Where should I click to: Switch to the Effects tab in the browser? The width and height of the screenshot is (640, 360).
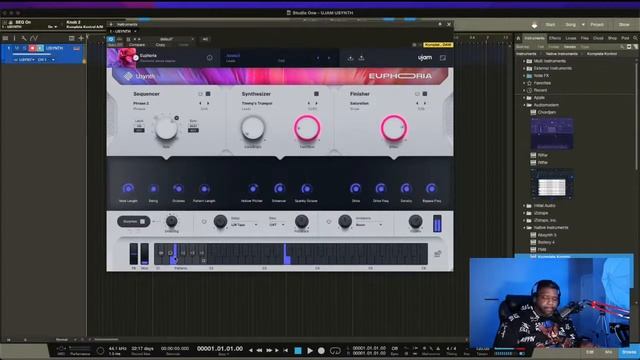pyautogui.click(x=555, y=38)
